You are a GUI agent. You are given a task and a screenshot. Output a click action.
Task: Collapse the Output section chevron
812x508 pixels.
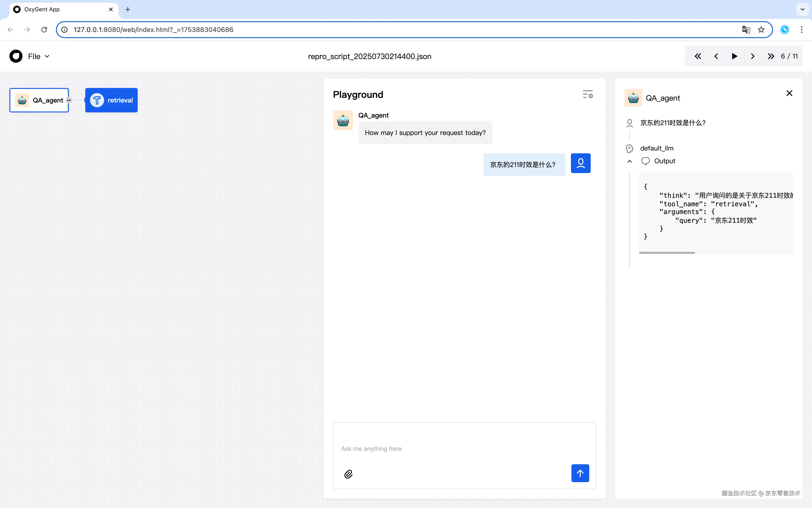pos(629,161)
